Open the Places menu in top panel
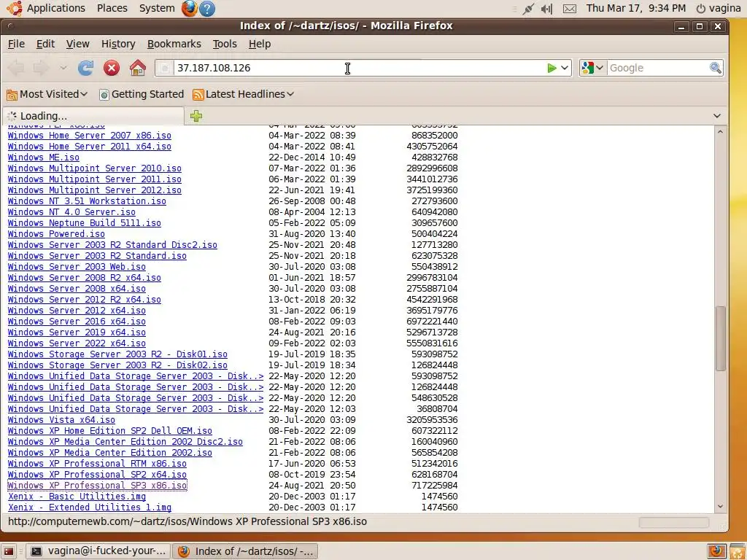The width and height of the screenshot is (747, 560). click(112, 8)
